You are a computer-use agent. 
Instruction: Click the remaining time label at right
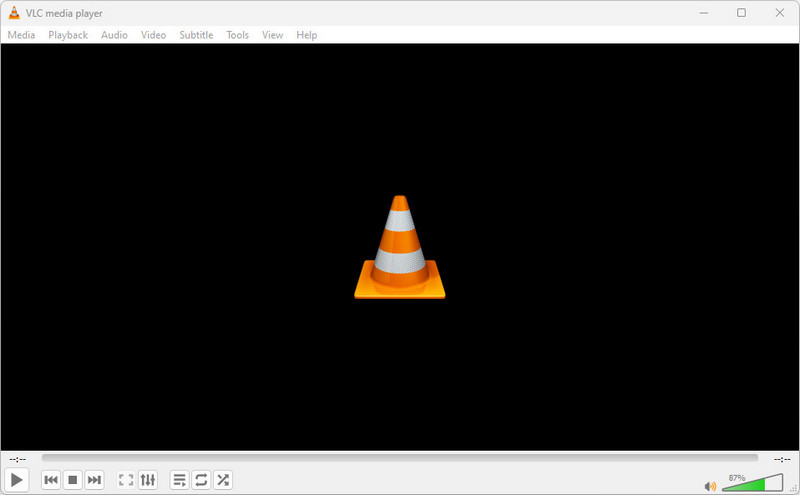point(782,459)
